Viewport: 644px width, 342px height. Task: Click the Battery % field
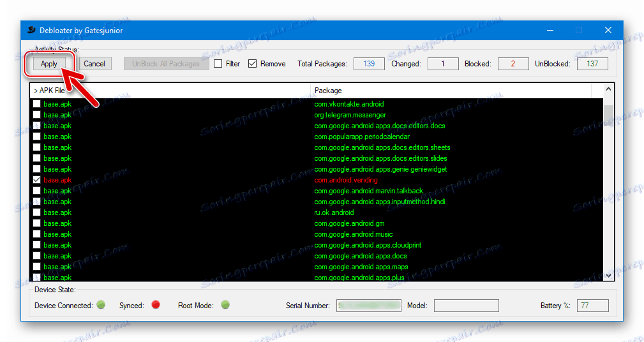pyautogui.click(x=593, y=306)
